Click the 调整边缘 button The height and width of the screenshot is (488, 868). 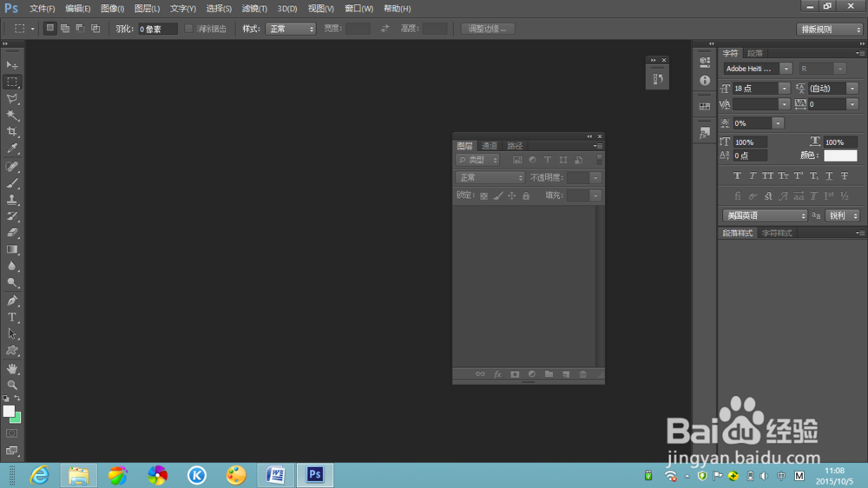pyautogui.click(x=488, y=29)
